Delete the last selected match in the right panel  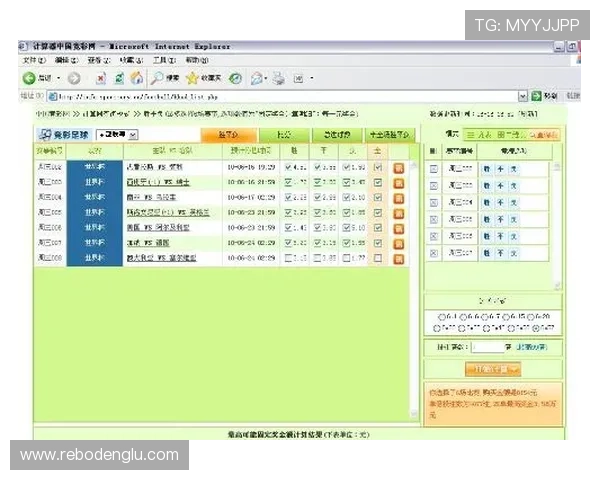[434, 253]
